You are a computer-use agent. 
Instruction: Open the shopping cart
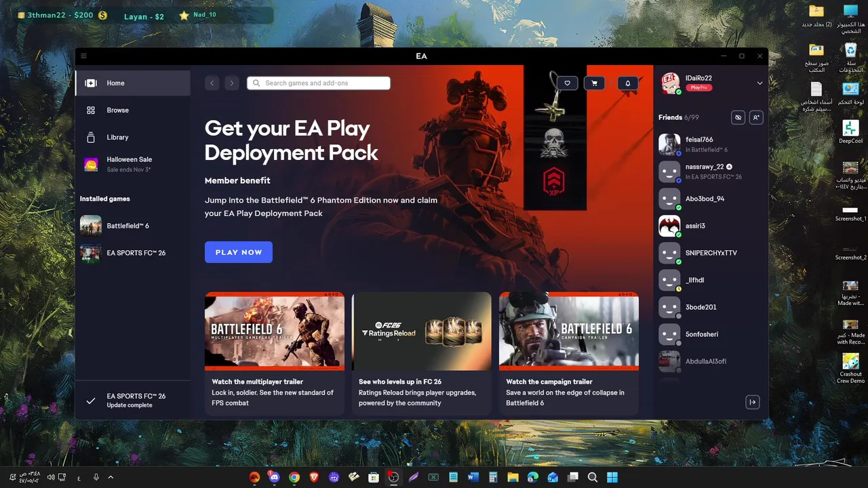[595, 83]
